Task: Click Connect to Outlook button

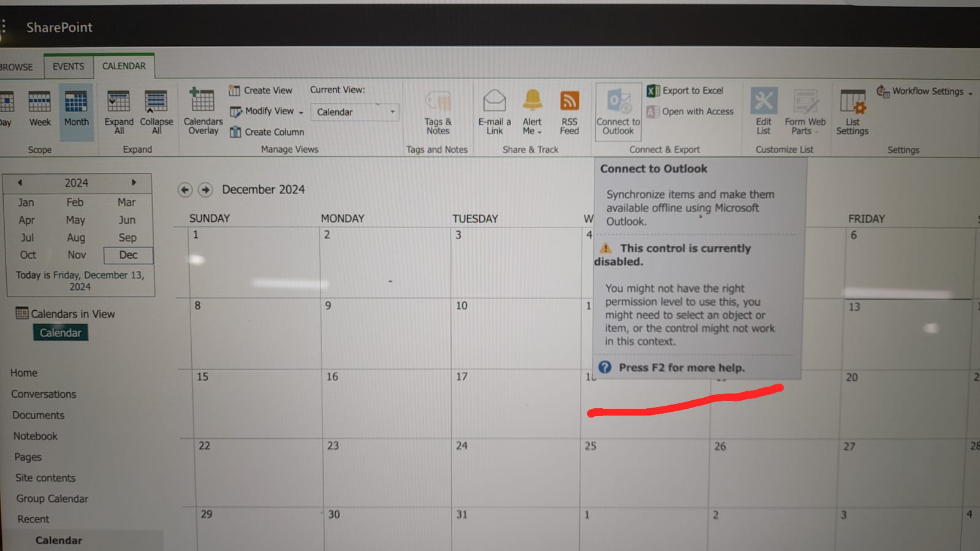Action: [x=618, y=112]
